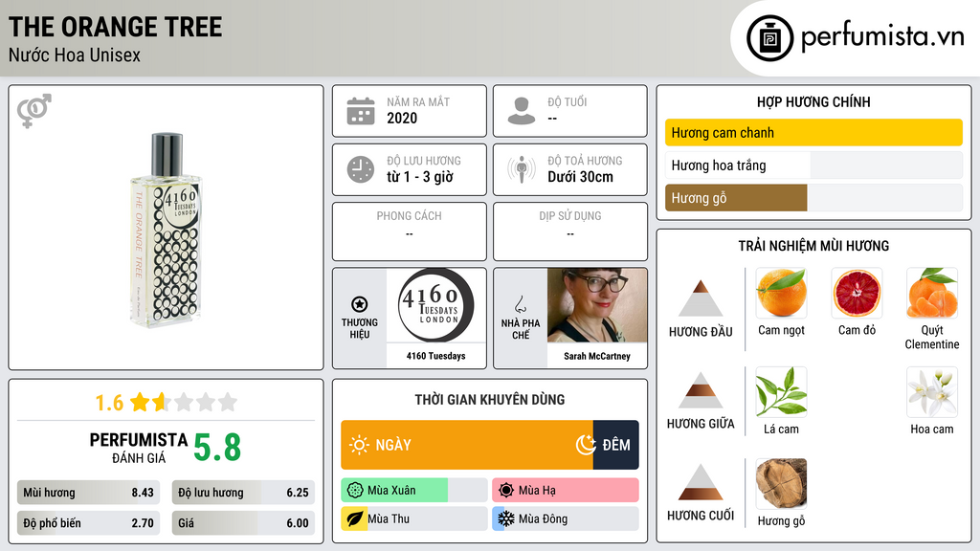
Task: Click the moon icon next to Đêm
Action: pyautogui.click(x=586, y=445)
